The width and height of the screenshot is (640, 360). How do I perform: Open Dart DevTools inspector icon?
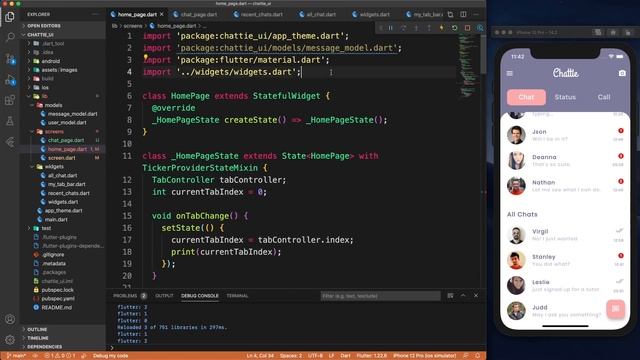click(480, 28)
